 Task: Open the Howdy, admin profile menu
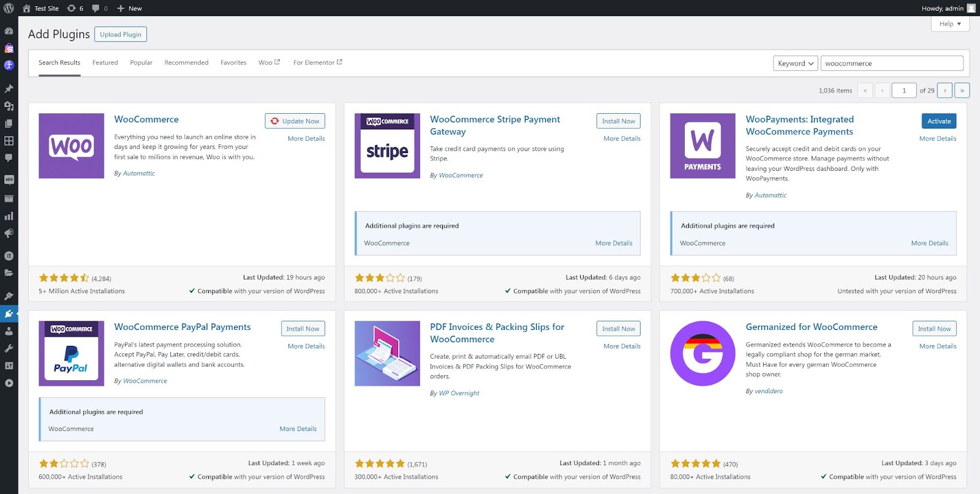click(948, 8)
